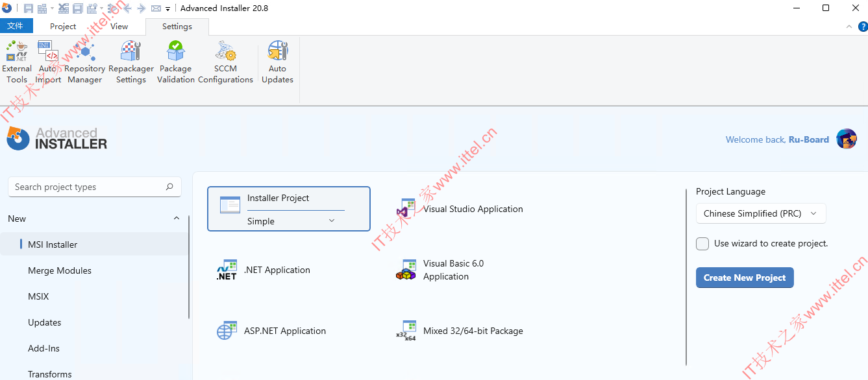Switch to the Project ribbon tab
This screenshot has width=868, height=380.
pos(63,27)
